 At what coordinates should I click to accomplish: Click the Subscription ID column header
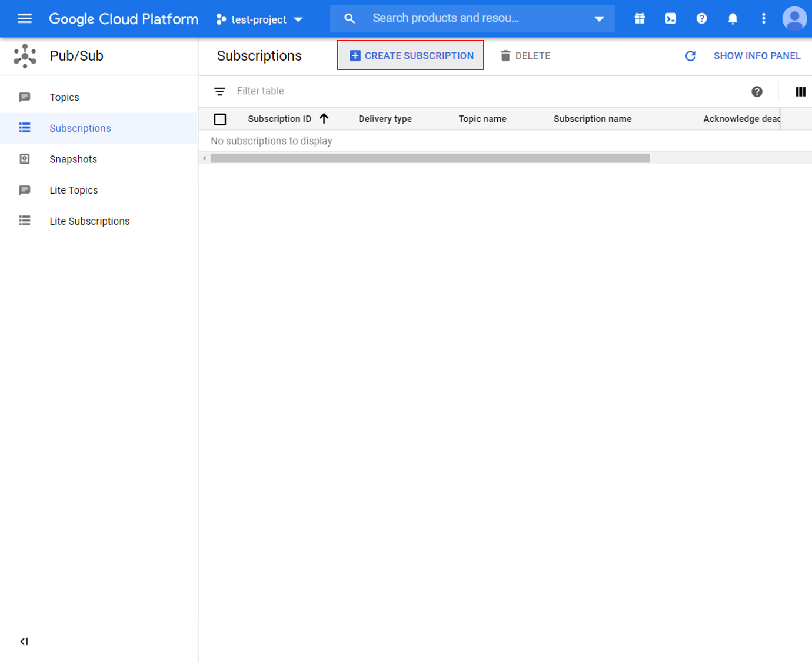click(x=279, y=119)
